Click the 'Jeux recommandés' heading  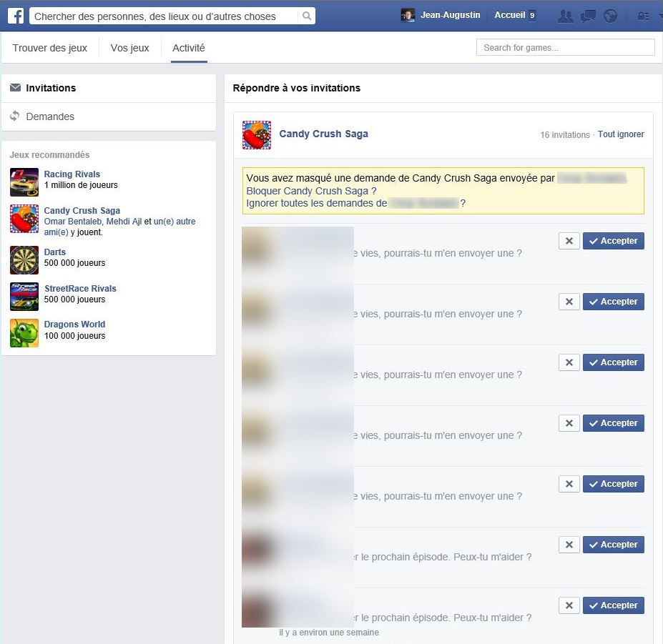pyautogui.click(x=49, y=154)
